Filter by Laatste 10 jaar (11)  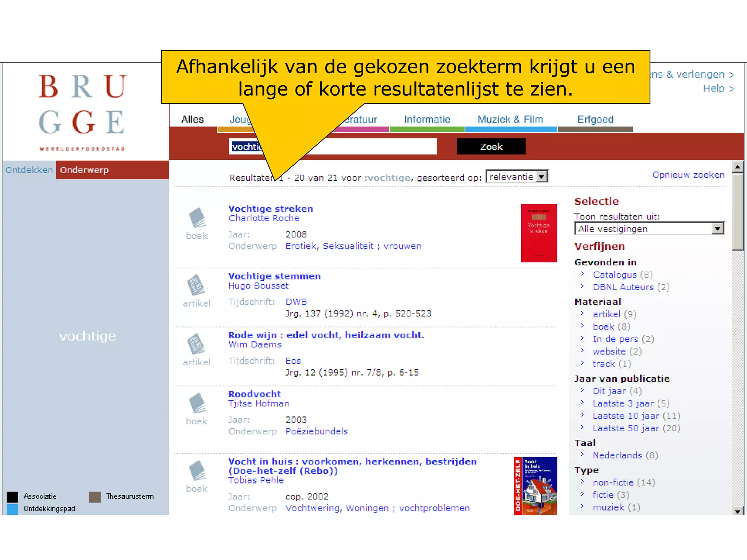[x=636, y=416]
